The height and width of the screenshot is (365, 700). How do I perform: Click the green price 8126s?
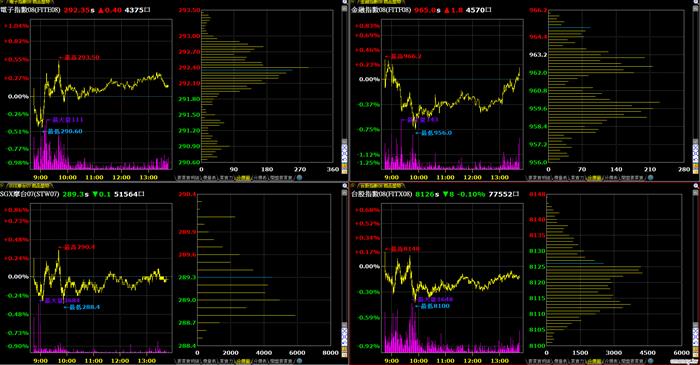pos(427,194)
